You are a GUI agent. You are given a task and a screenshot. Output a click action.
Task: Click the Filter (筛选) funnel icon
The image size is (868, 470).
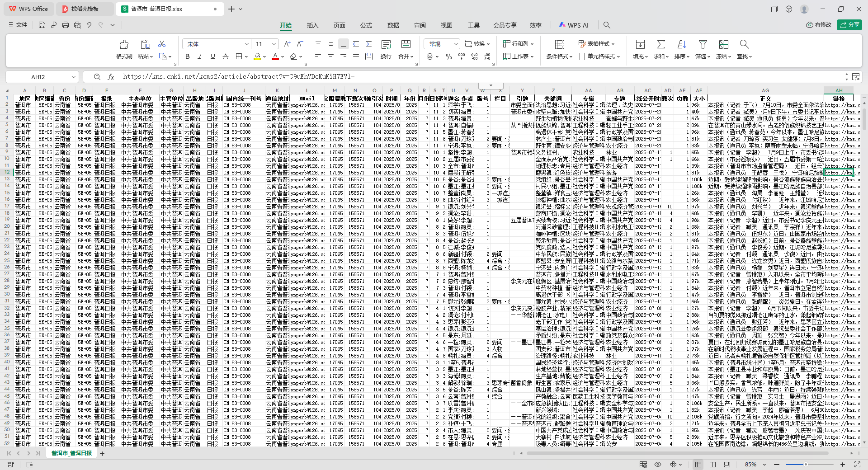[703, 44]
